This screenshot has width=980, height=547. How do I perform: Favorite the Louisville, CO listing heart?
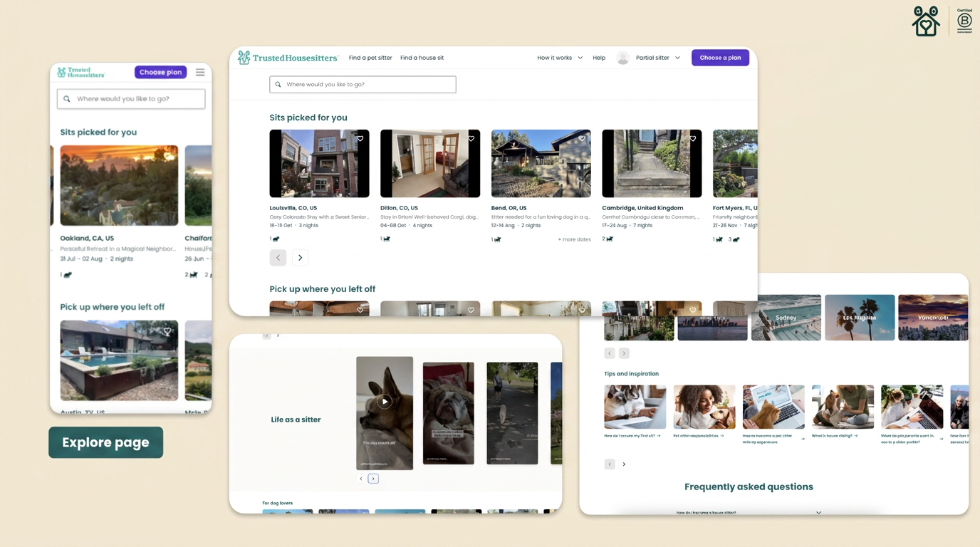(x=360, y=139)
